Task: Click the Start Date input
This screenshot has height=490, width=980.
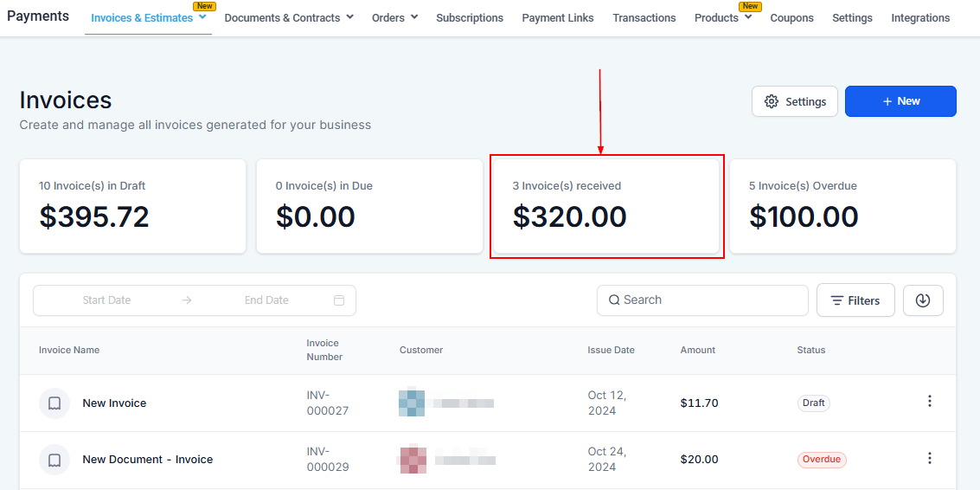Action: pyautogui.click(x=107, y=300)
